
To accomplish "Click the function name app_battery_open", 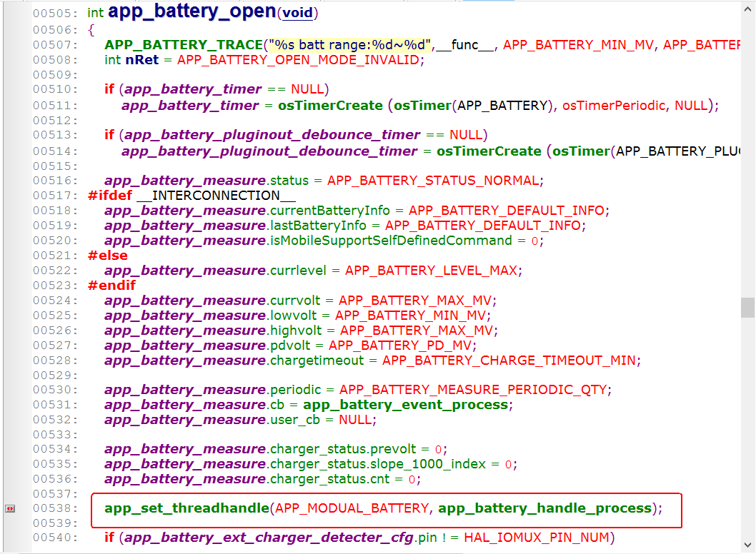I will (x=192, y=11).
